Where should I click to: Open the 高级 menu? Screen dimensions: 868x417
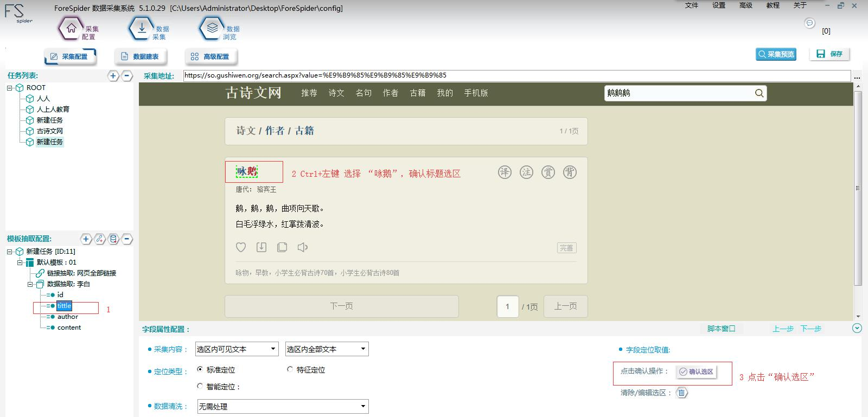coord(746,5)
